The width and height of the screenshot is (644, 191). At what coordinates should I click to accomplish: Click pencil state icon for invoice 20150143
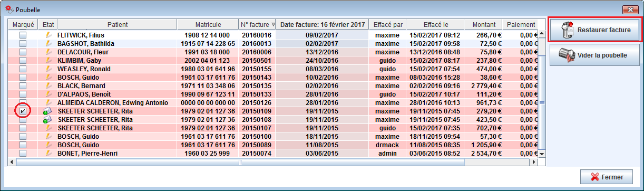(48, 77)
